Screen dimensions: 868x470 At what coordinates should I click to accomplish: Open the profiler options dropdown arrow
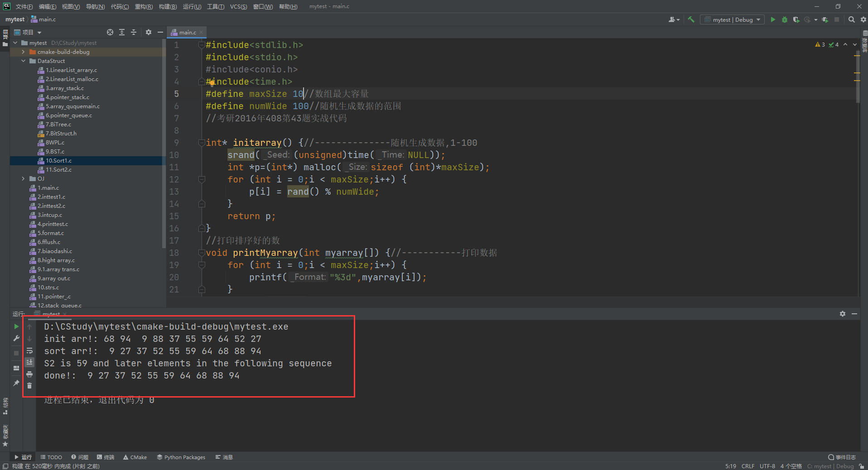[x=815, y=19]
